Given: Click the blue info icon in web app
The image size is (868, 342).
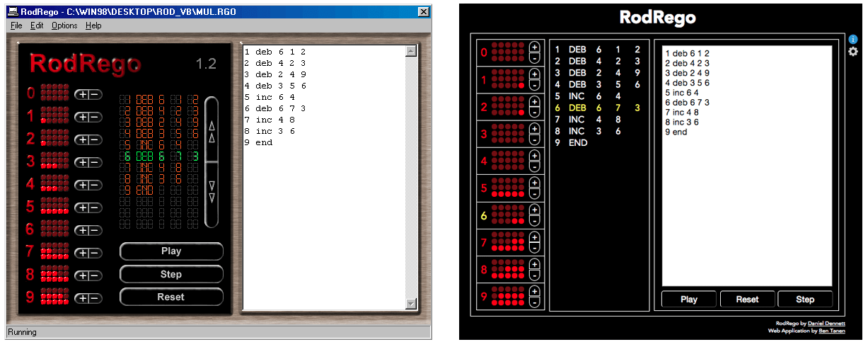Looking at the screenshot, I should pos(852,40).
